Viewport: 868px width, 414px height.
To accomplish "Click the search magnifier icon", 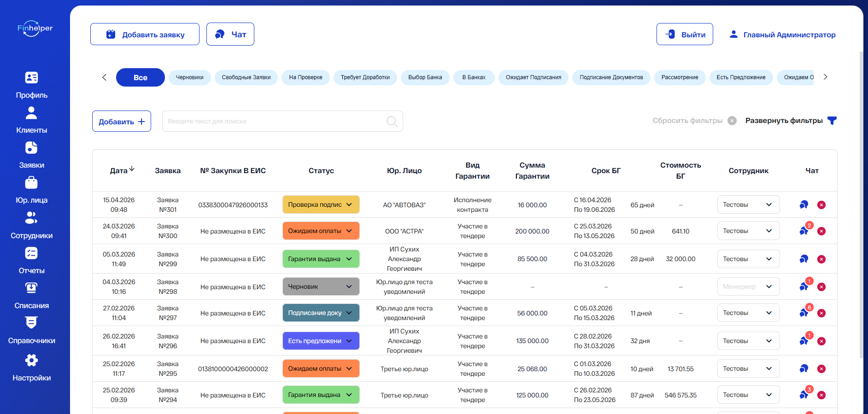I will 392,121.
